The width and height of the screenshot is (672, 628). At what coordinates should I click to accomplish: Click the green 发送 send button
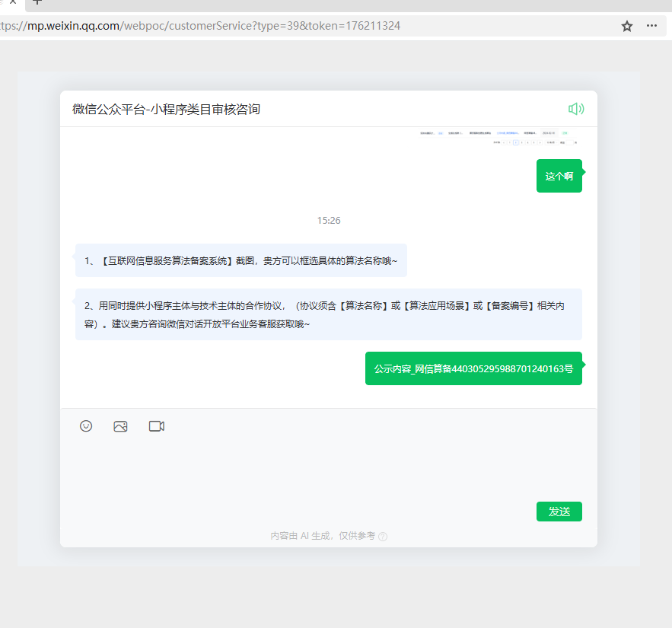pyautogui.click(x=559, y=512)
